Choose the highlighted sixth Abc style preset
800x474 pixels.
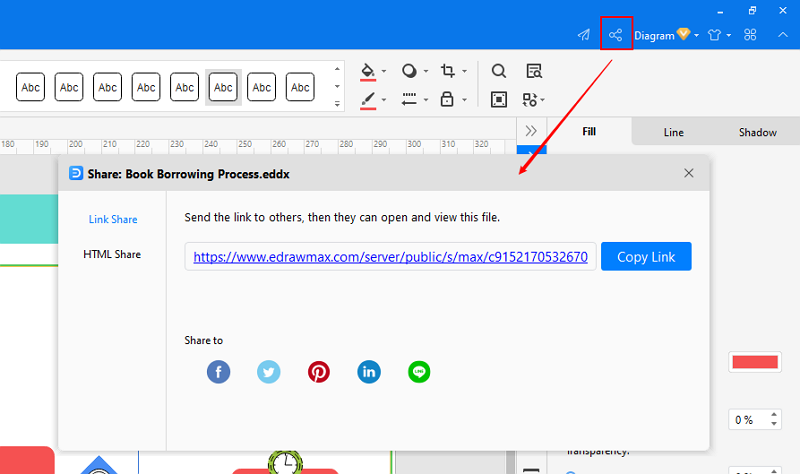(223, 87)
